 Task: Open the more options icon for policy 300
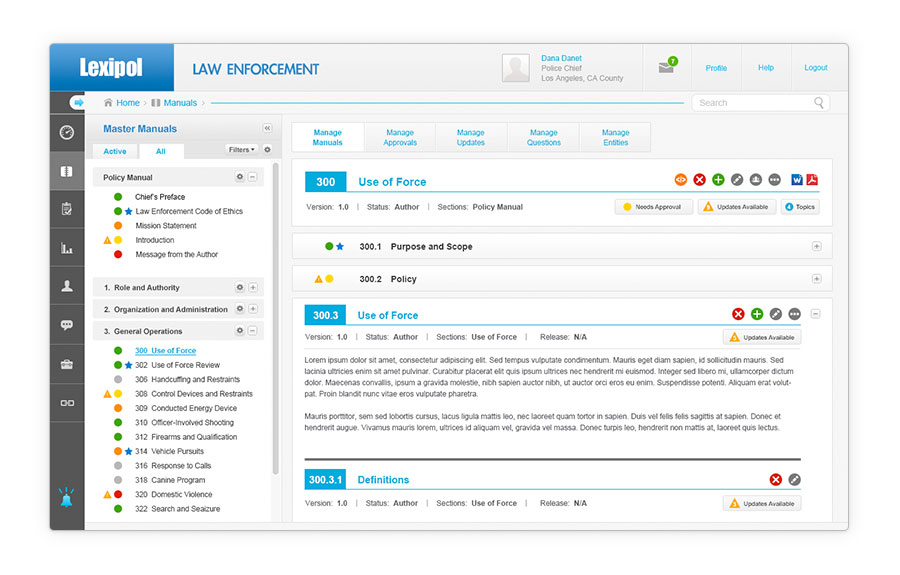click(x=775, y=180)
